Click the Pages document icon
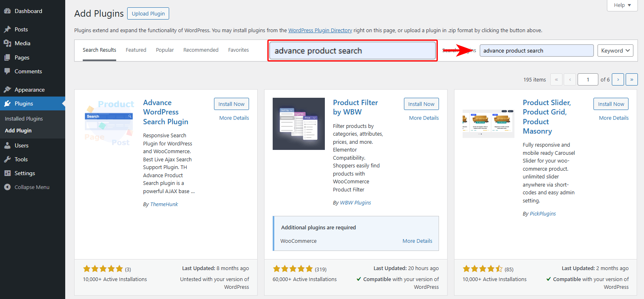 [x=7, y=57]
